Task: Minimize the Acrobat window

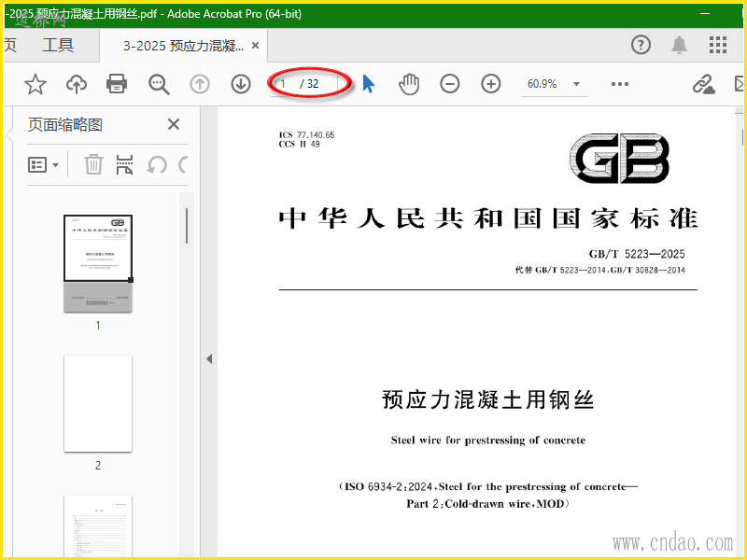Action: pyautogui.click(x=706, y=14)
